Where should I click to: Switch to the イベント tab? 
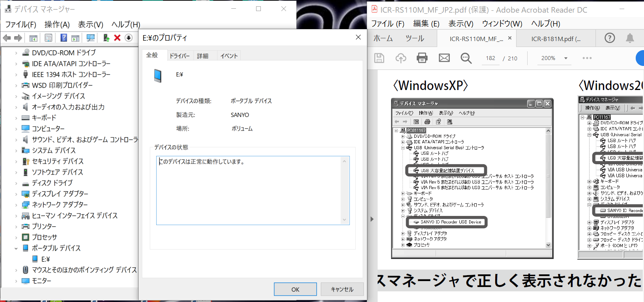click(229, 56)
